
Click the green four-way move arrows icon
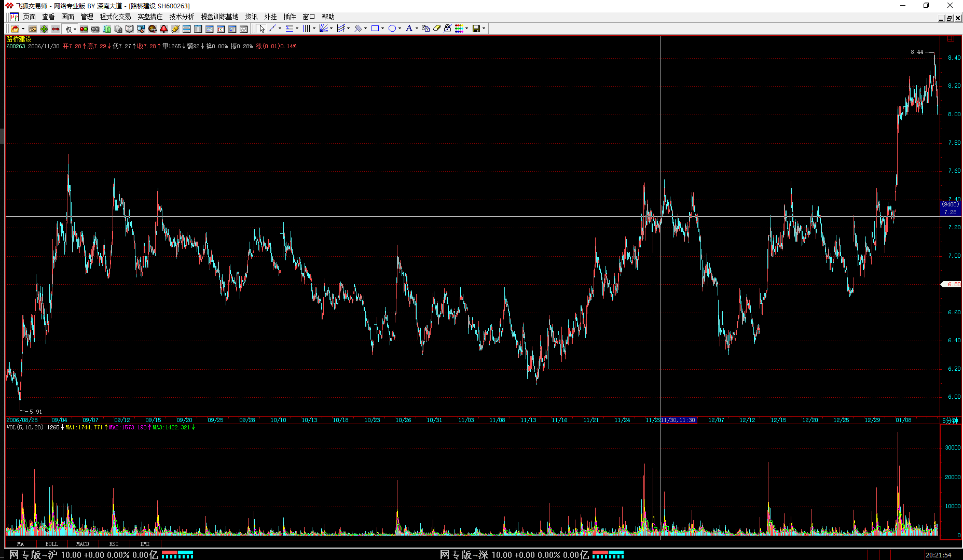click(x=44, y=29)
